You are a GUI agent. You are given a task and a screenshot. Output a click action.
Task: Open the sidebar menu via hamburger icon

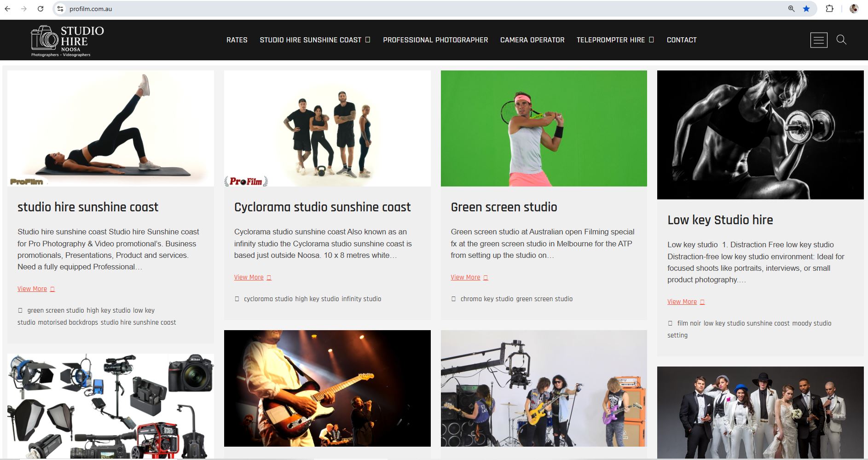[818, 41]
